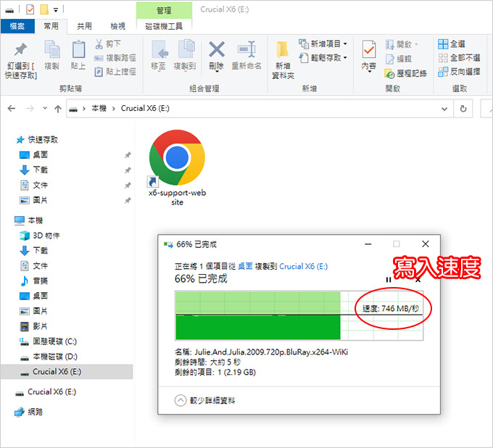The width and height of the screenshot is (493, 448).
Task: Refresh the current folder view
Action: [463, 109]
